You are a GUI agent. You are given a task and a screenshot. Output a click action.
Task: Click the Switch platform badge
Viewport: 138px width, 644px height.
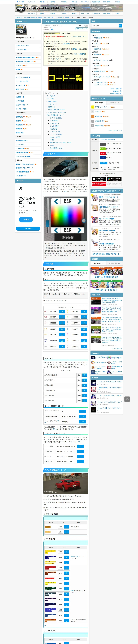tap(103, 153)
